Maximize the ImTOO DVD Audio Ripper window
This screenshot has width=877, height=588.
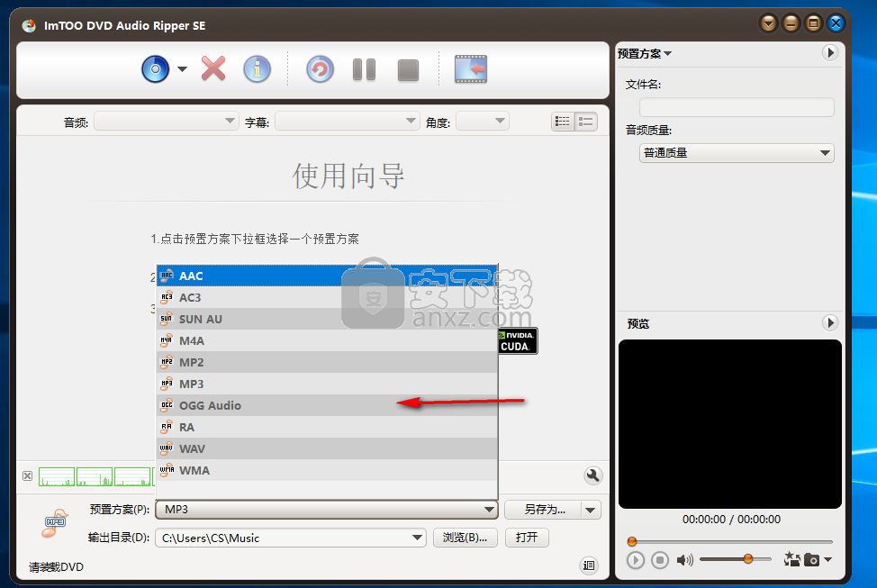click(x=813, y=23)
